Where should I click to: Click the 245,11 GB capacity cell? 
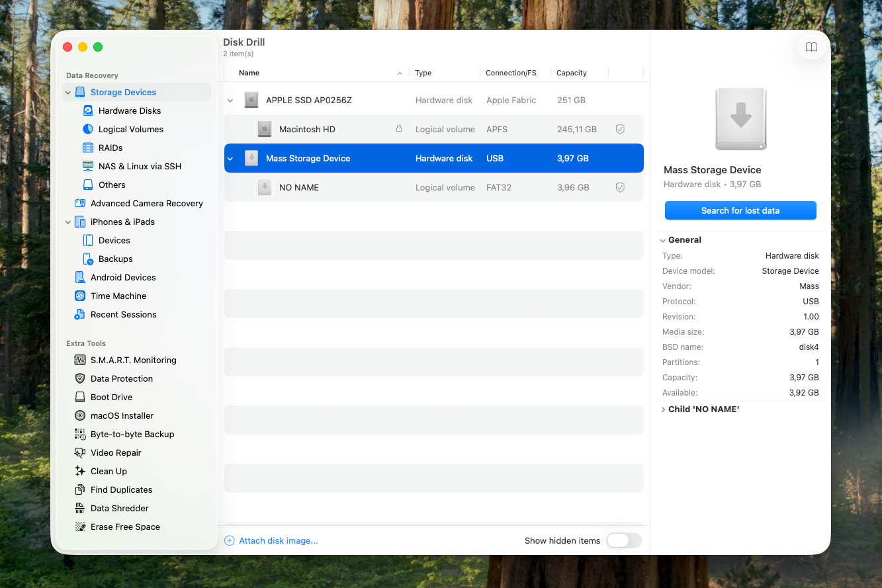tap(577, 129)
